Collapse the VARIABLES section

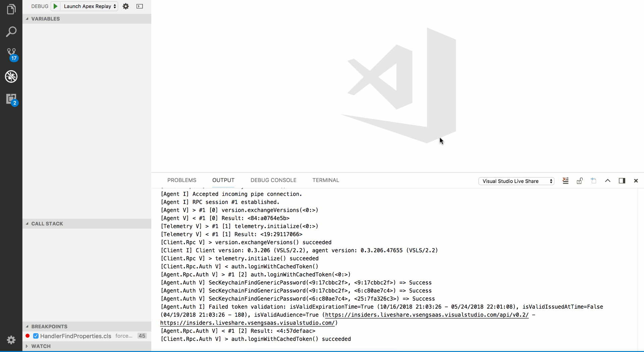tap(87, 19)
